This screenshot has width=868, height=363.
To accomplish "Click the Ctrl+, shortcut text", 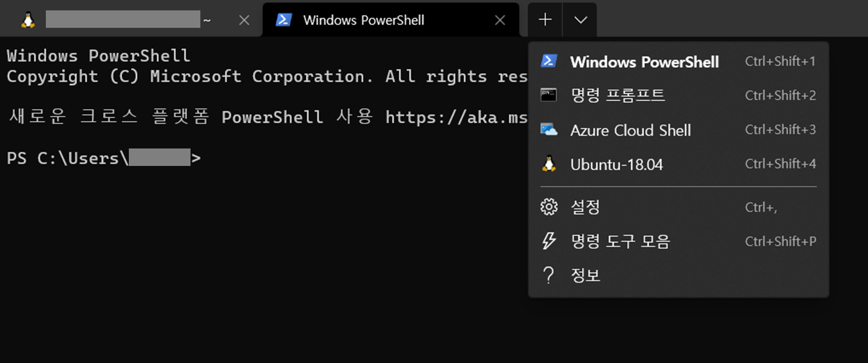I will [761, 207].
